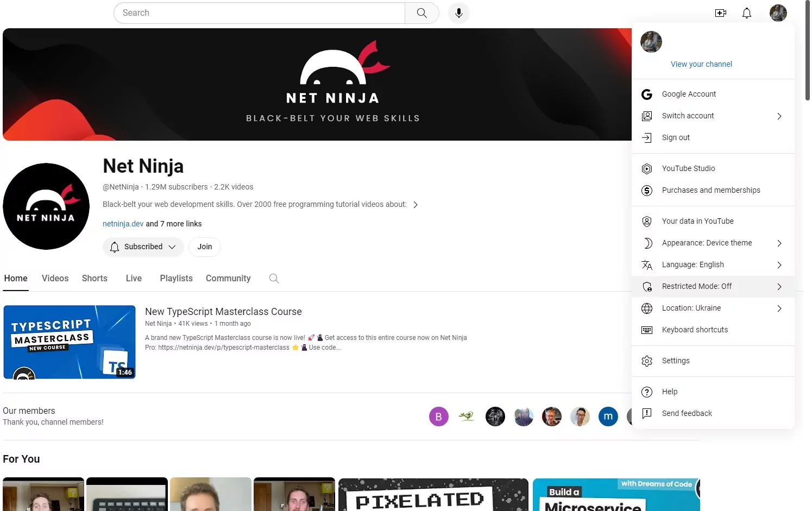This screenshot has height=511, width=812.
Task: Click into the Search input field
Action: click(260, 13)
